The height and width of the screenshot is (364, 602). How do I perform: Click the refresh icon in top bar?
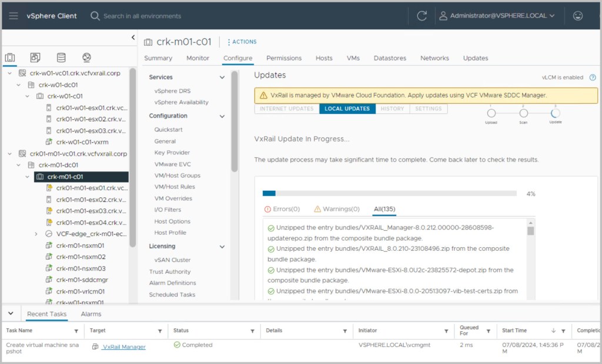(422, 16)
